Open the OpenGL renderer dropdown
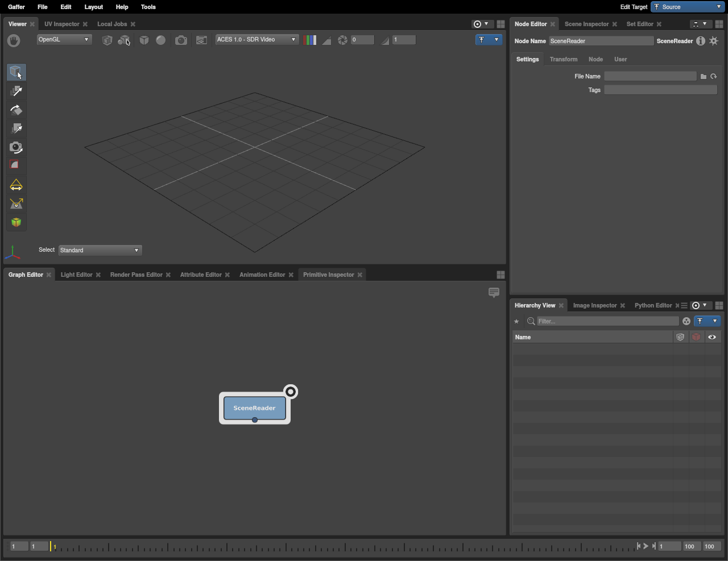The image size is (728, 561). pos(64,40)
